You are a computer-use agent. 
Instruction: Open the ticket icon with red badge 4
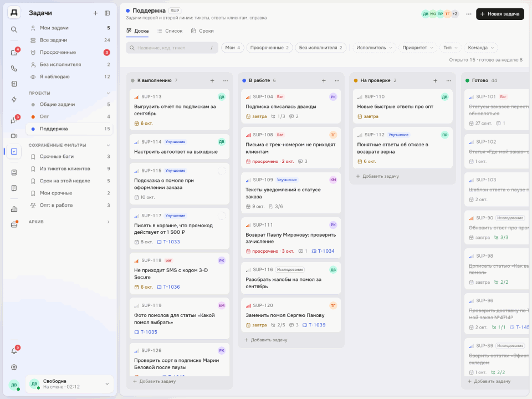click(14, 53)
